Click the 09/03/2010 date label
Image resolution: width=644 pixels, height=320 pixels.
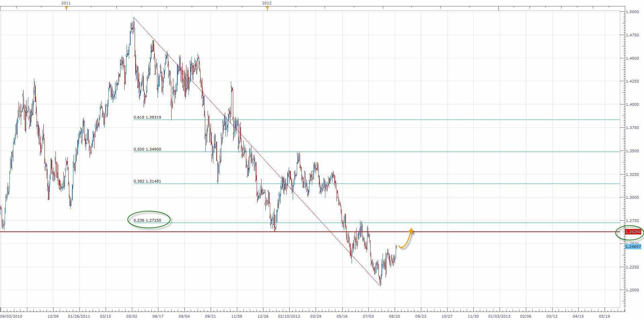[12, 316]
